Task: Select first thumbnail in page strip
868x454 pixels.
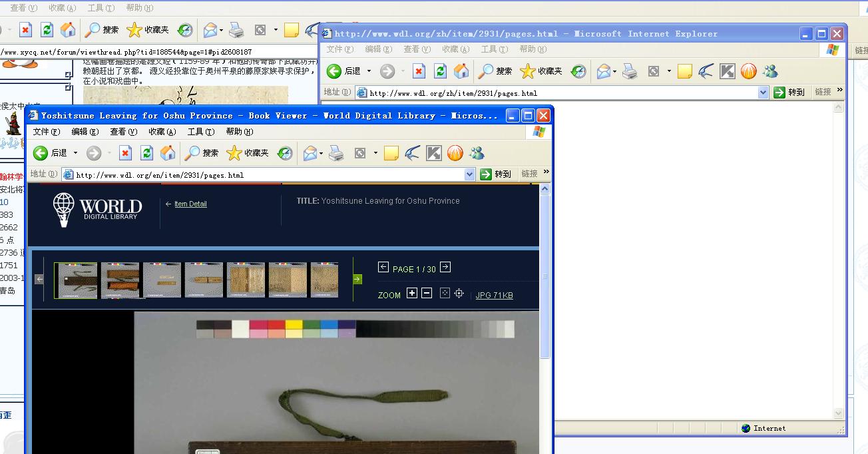Action: tap(76, 280)
